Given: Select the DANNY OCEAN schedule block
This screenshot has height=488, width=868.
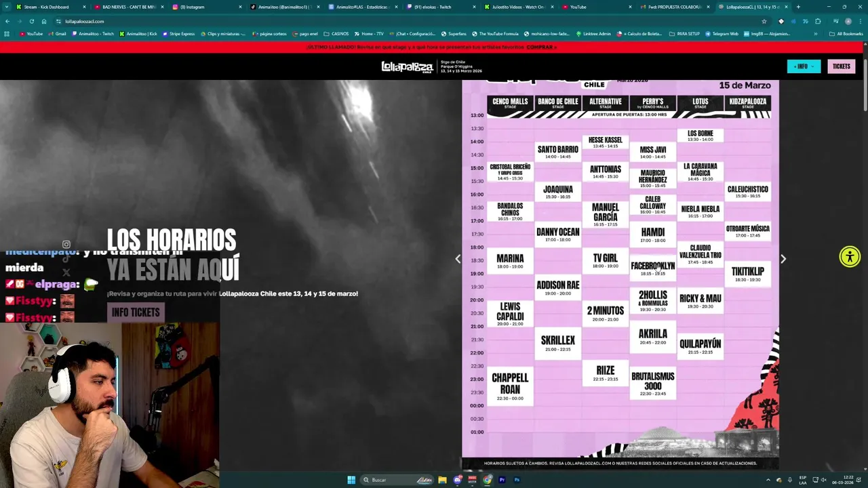Looking at the screenshot, I should [x=557, y=235].
